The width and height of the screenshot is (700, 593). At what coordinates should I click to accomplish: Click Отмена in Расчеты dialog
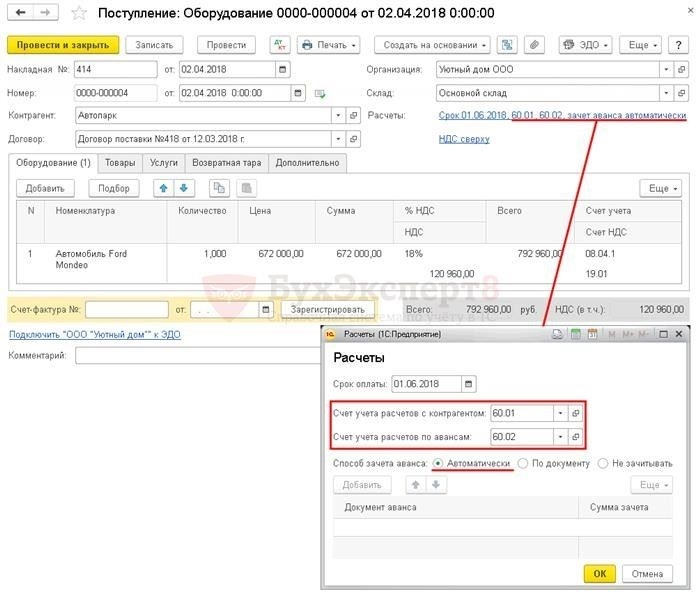647,574
